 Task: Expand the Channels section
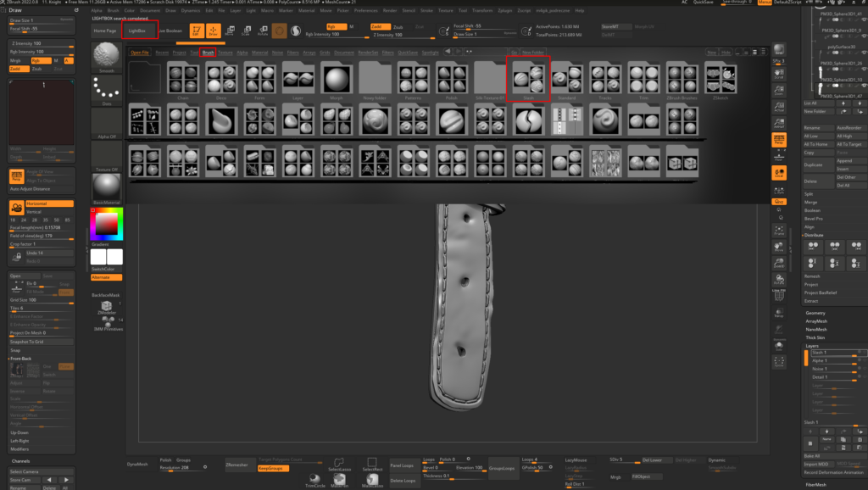click(20, 460)
